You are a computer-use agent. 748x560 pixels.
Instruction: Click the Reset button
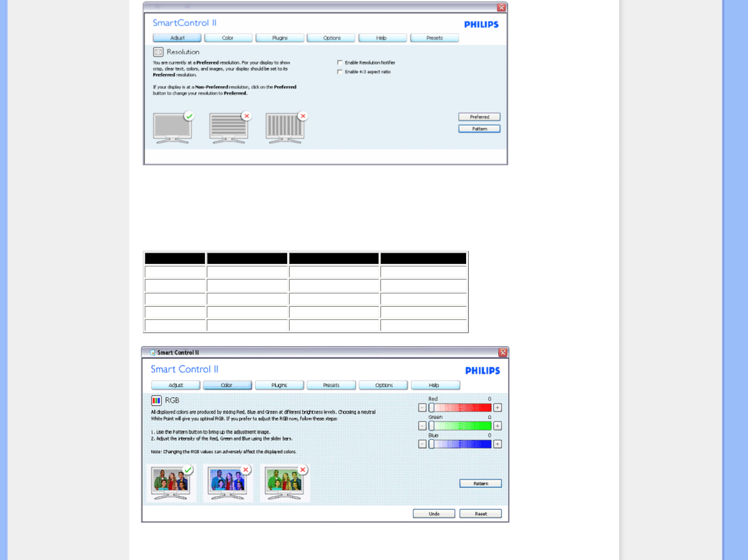(x=481, y=514)
